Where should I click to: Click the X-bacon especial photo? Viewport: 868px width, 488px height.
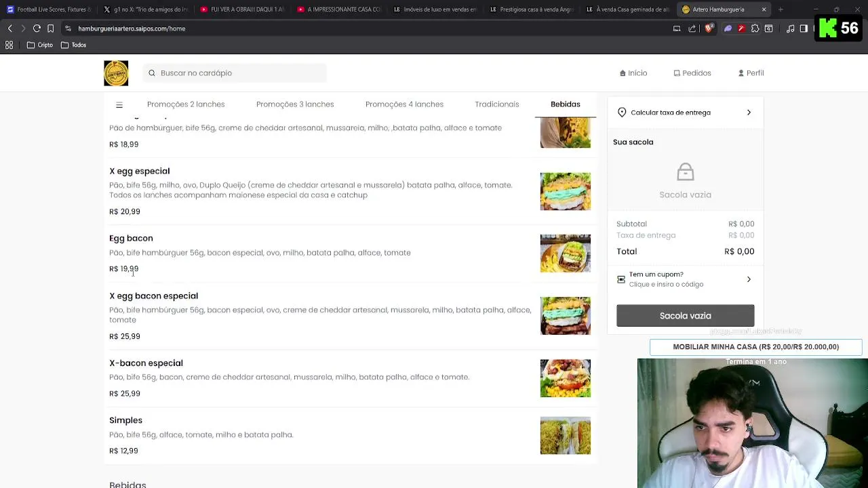point(566,378)
